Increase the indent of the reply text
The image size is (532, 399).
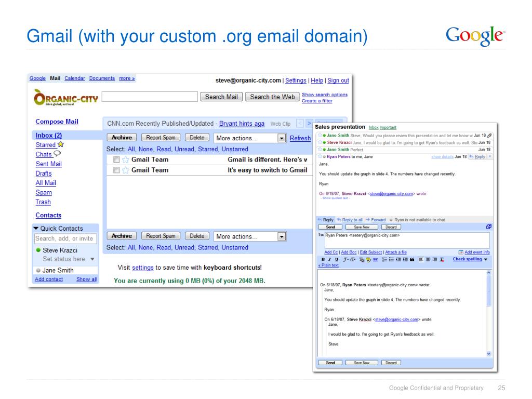coord(405,260)
